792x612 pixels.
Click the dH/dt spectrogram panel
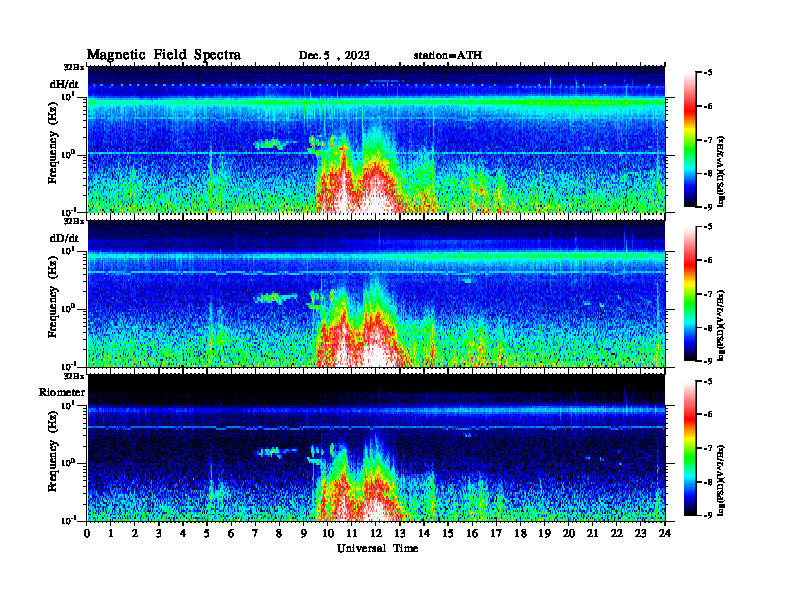coord(376,139)
